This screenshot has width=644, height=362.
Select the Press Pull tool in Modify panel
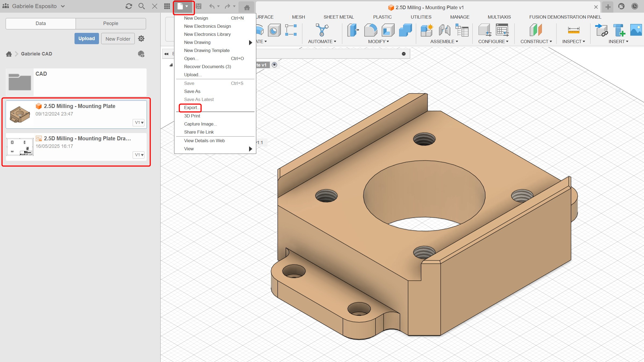pyautogui.click(x=352, y=30)
